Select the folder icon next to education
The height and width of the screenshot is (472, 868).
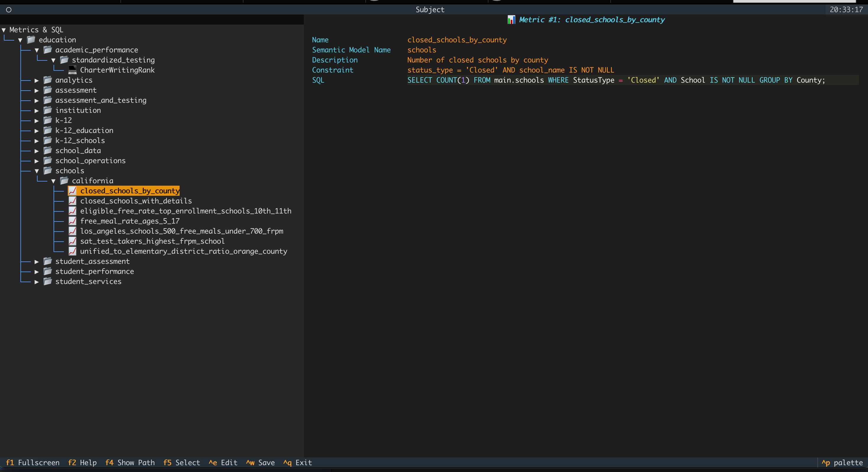click(x=31, y=39)
